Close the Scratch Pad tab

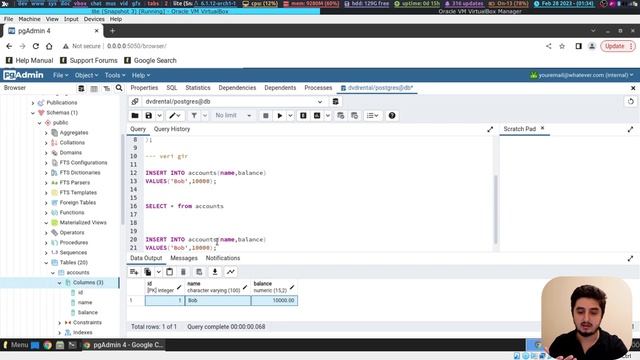[x=542, y=128]
